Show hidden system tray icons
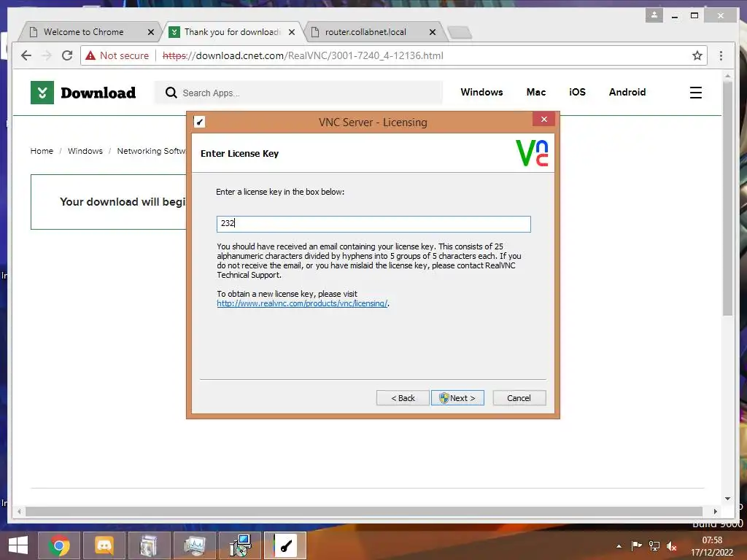Image resolution: width=747 pixels, height=560 pixels. 619,546
